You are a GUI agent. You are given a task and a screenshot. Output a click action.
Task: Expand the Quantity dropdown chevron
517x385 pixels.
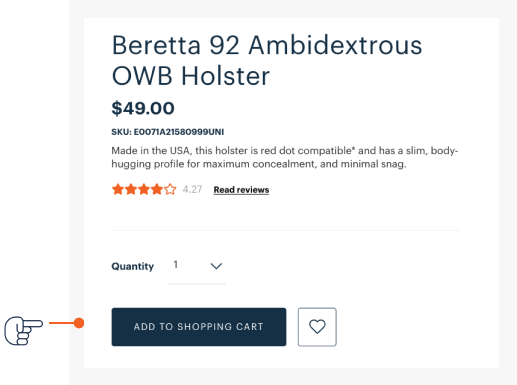point(216,266)
